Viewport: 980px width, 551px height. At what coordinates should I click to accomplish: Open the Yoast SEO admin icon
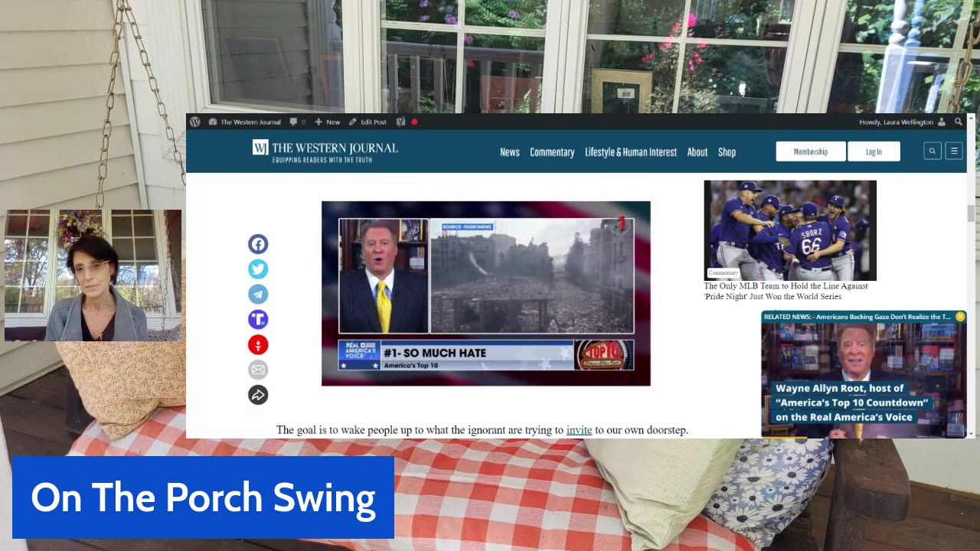[400, 122]
